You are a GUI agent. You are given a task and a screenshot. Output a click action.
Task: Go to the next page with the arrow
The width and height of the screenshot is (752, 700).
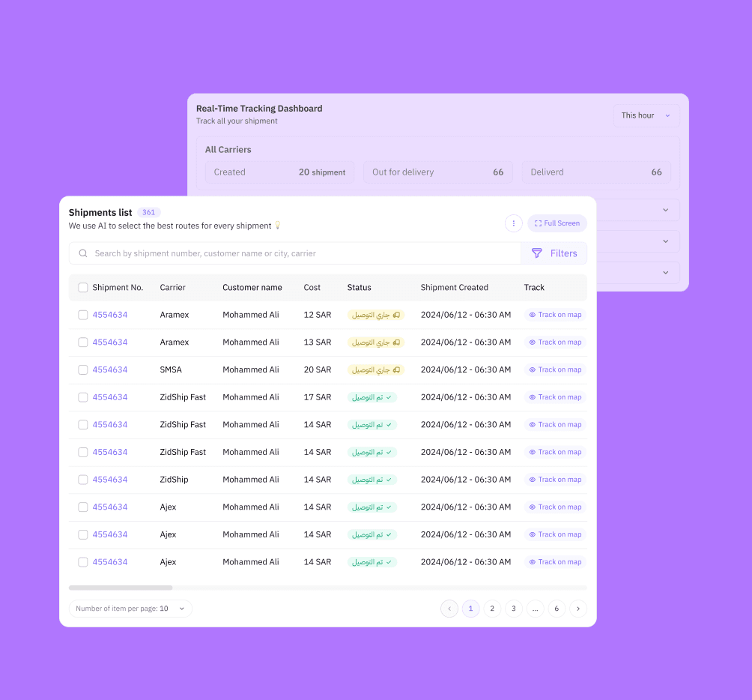pos(577,609)
